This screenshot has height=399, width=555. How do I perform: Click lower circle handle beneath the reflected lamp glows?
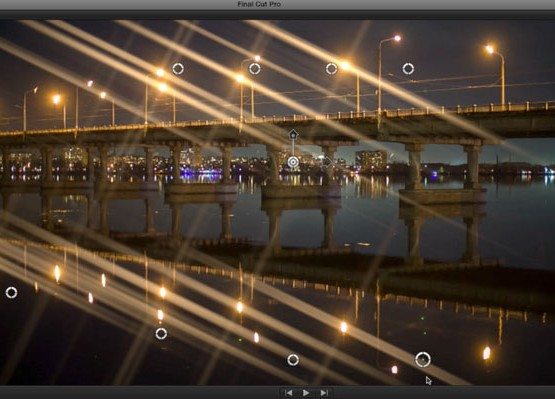coord(161,334)
